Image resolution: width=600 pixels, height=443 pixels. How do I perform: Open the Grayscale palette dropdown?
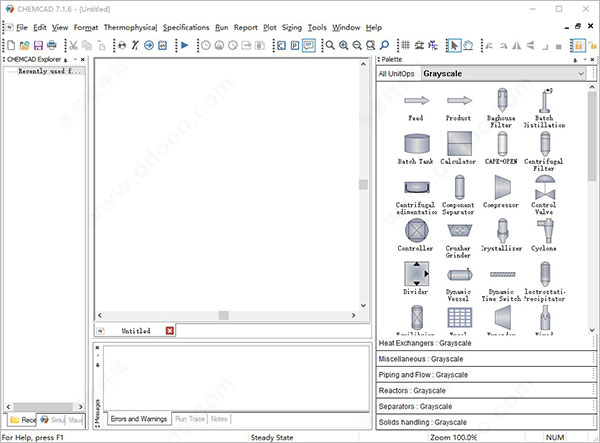point(581,73)
